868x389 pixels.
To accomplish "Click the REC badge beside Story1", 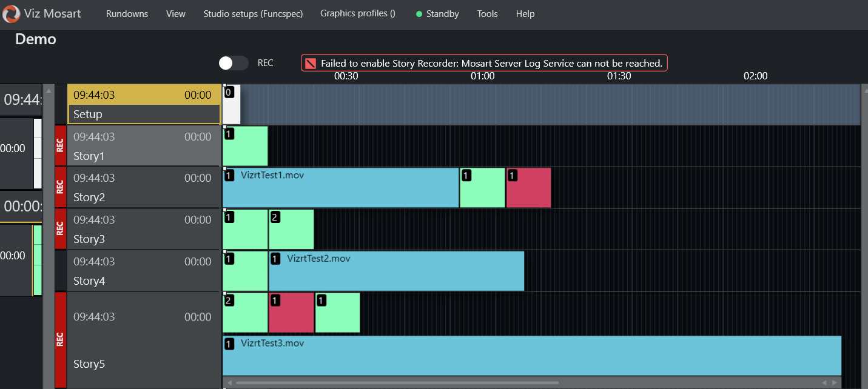I will [x=60, y=145].
